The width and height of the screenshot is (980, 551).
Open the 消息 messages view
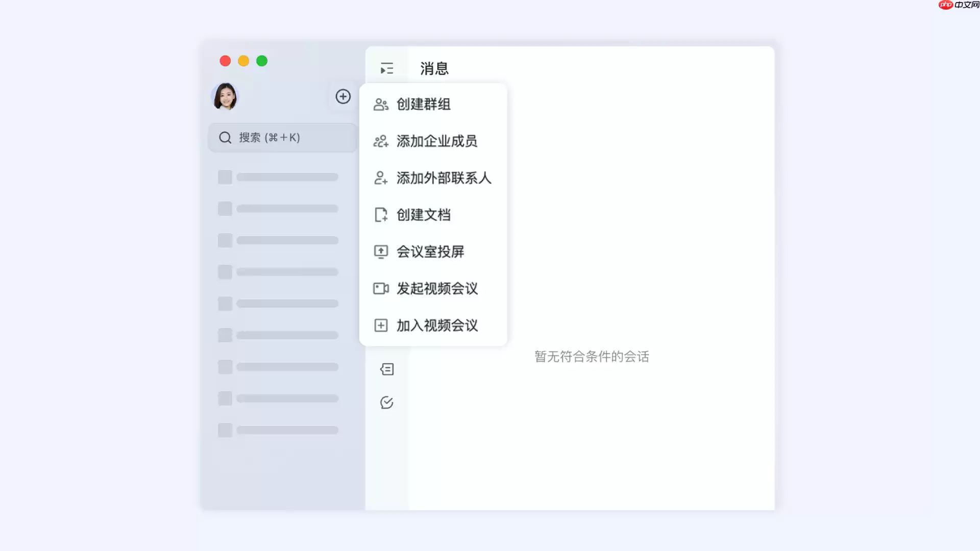click(433, 68)
